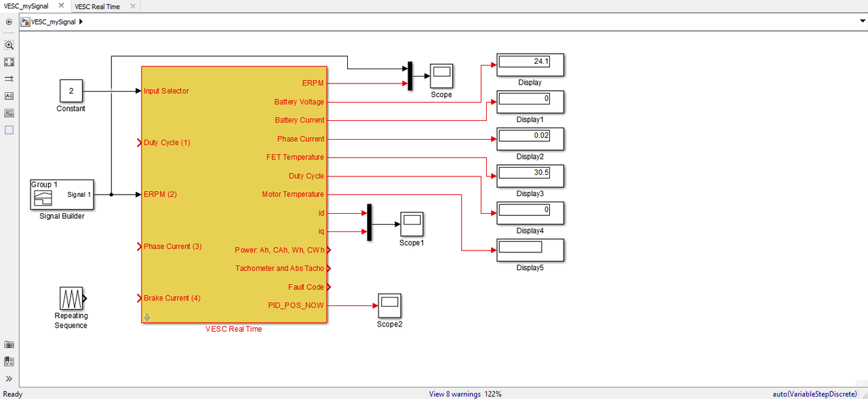Hide the Explorer Bar using the back-arrow icon
The image size is (868, 399).
tap(9, 22)
